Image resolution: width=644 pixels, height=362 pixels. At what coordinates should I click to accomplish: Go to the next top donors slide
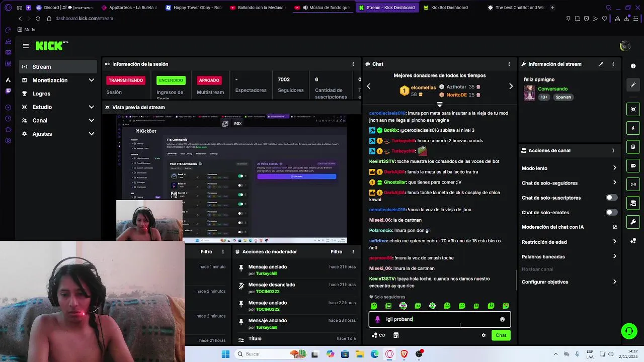[x=511, y=86]
